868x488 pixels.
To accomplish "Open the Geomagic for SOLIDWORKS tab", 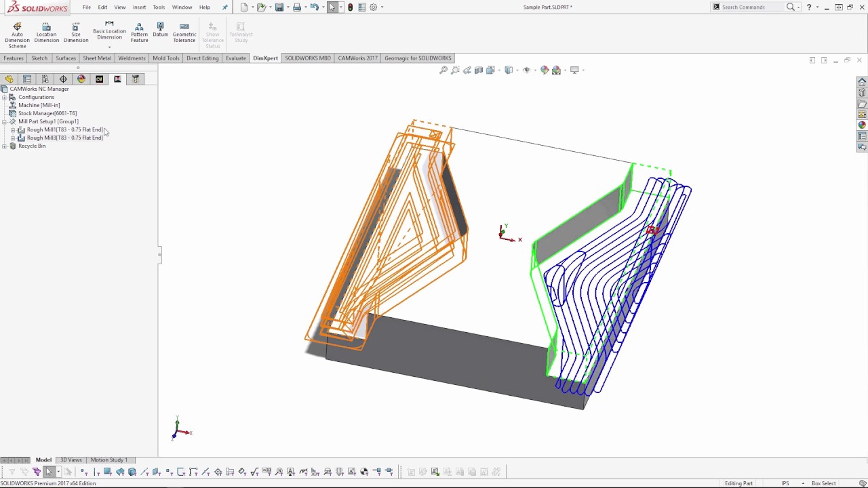I will pos(418,58).
